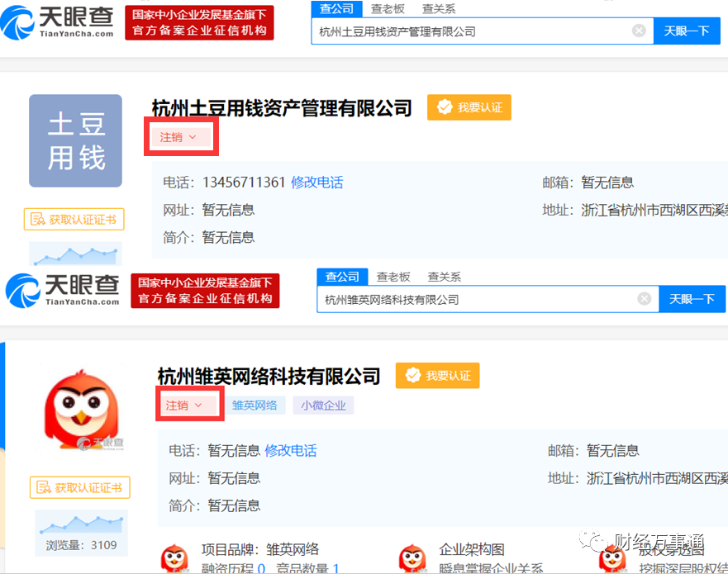Viewport: 728px width, 574px height.
Task: Click the company title 杭州雏英网络科技有限公司
Action: [269, 377]
